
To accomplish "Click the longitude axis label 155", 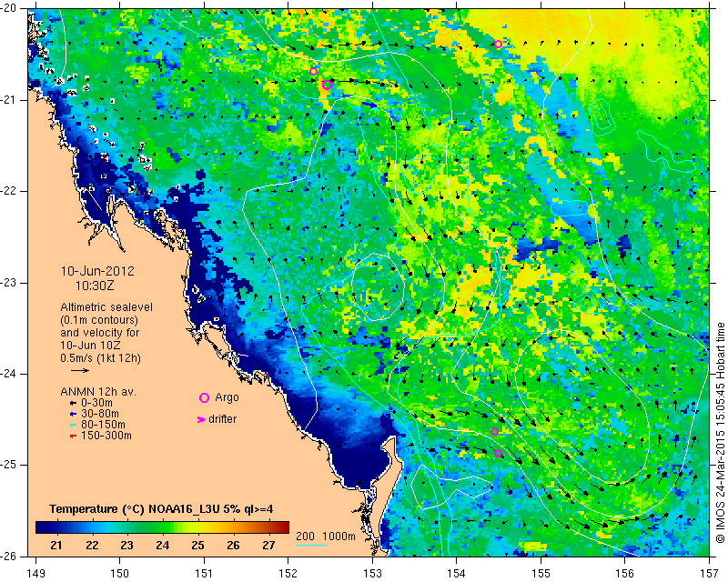I will coord(541,574).
